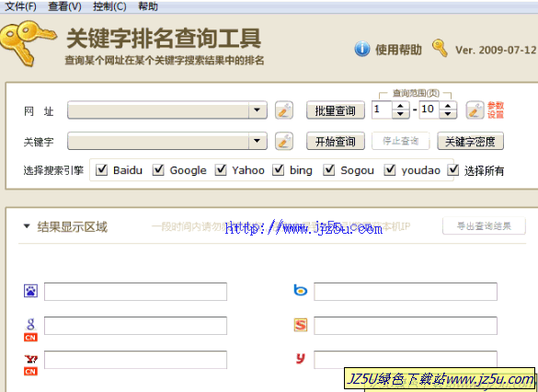Decrease the end page value of 10

click(448, 114)
